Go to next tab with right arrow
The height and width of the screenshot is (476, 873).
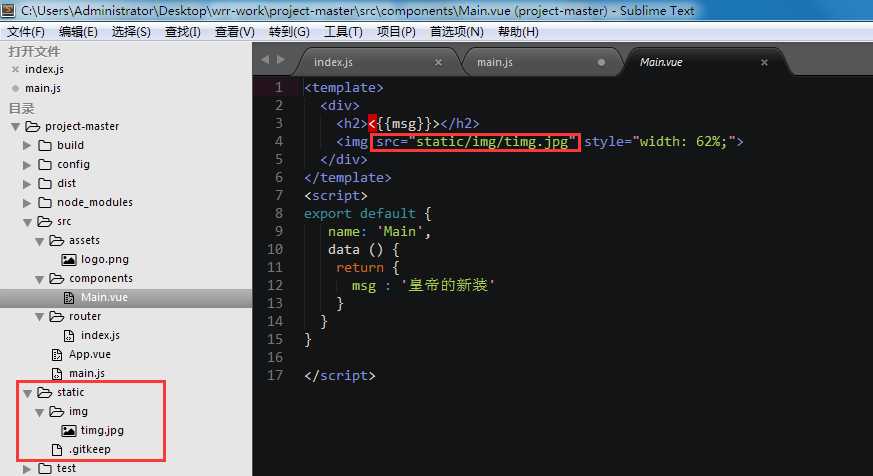(x=281, y=60)
